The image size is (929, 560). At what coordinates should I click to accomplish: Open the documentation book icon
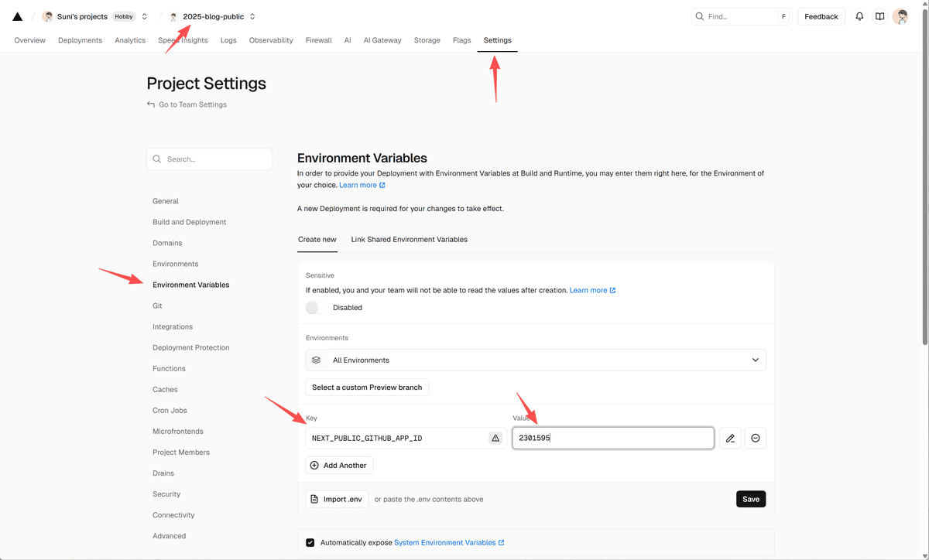[880, 16]
